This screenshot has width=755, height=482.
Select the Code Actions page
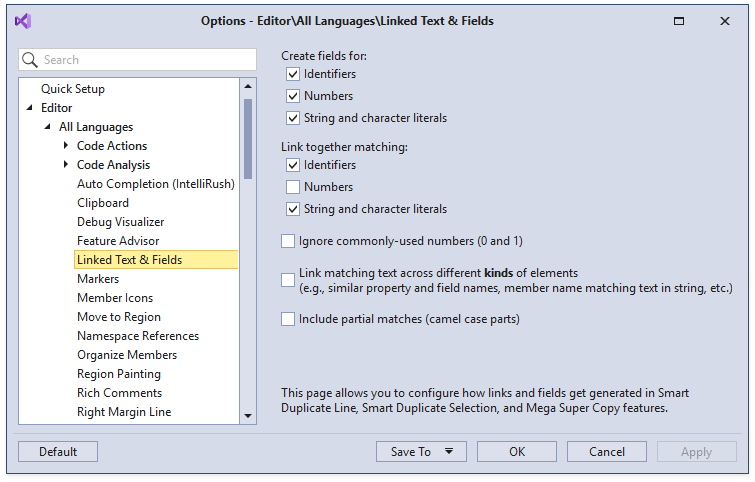[112, 146]
